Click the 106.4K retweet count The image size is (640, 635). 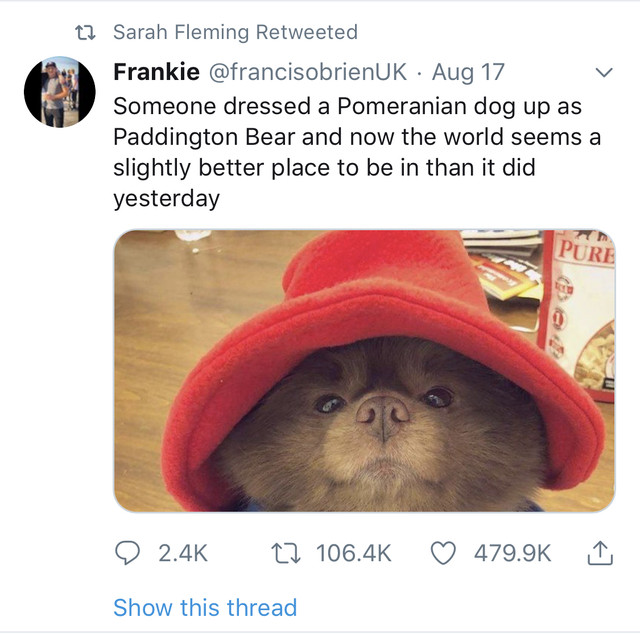(353, 552)
